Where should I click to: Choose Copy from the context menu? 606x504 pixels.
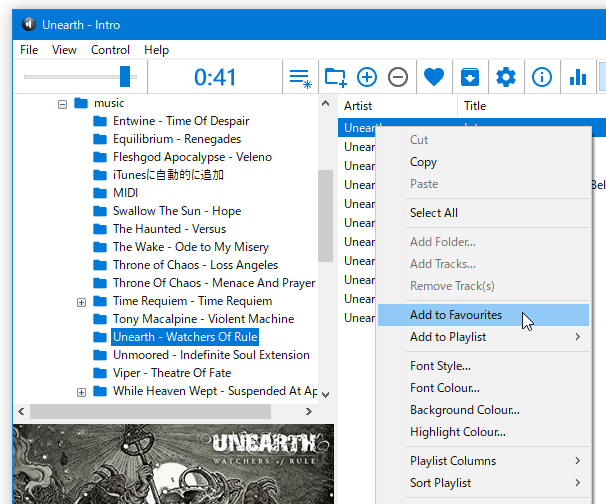pyautogui.click(x=483, y=162)
